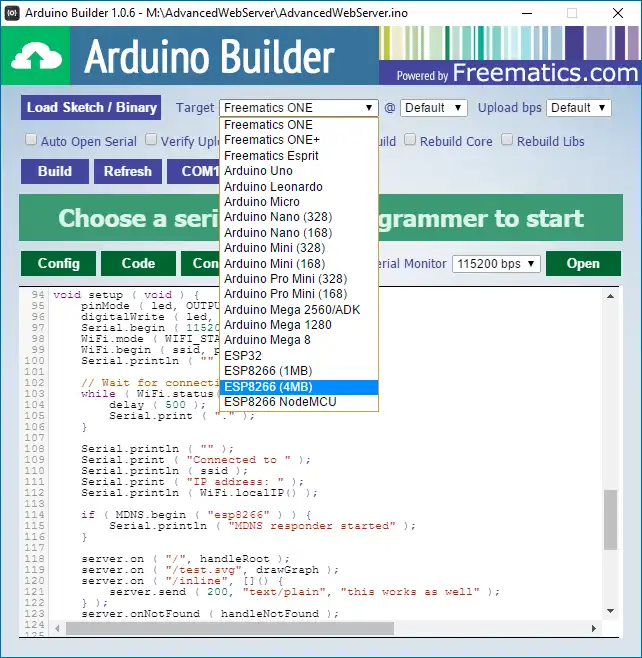Viewport: 642px width, 658px height.
Task: Click the code editor scroll down arrow
Action: coord(611,611)
